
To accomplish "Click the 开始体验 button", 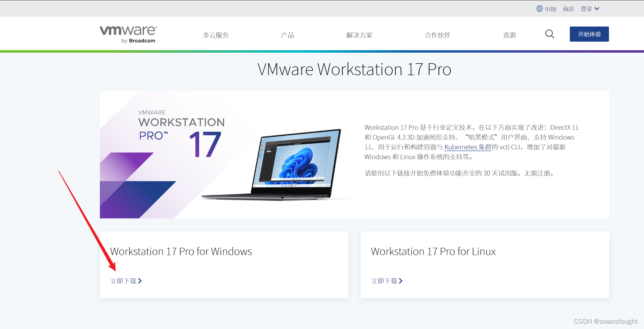I will coord(589,34).
